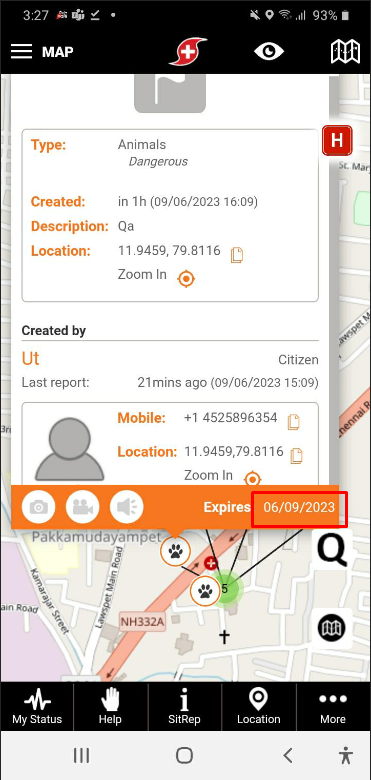The height and width of the screenshot is (780, 371).
Task: Open the More tab
Action: point(333,706)
